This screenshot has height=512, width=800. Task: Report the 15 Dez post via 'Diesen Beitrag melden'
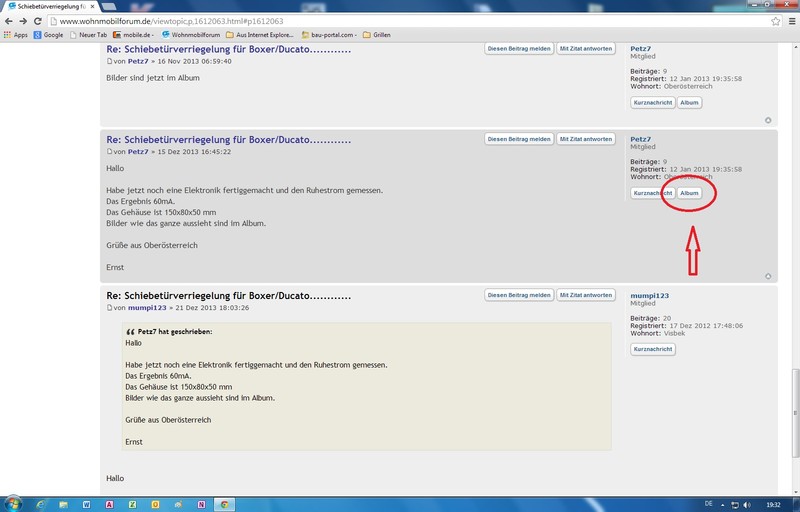[x=518, y=139]
